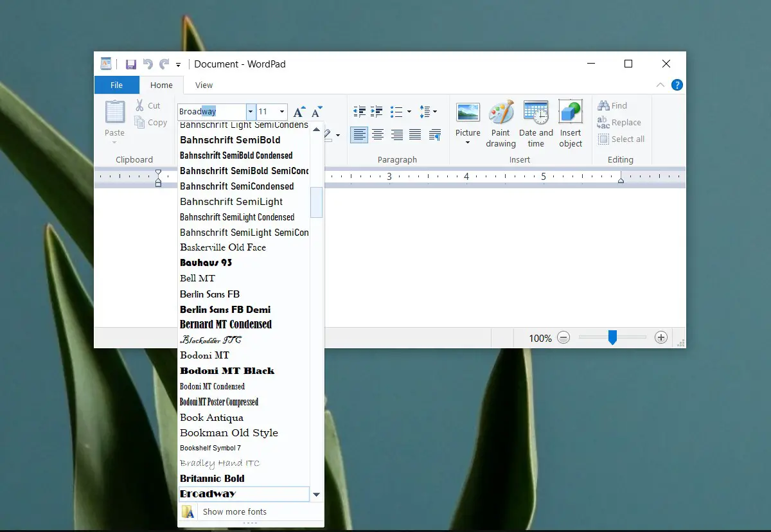Click the Grow font icon
Image resolution: width=771 pixels, height=532 pixels.
299,112
